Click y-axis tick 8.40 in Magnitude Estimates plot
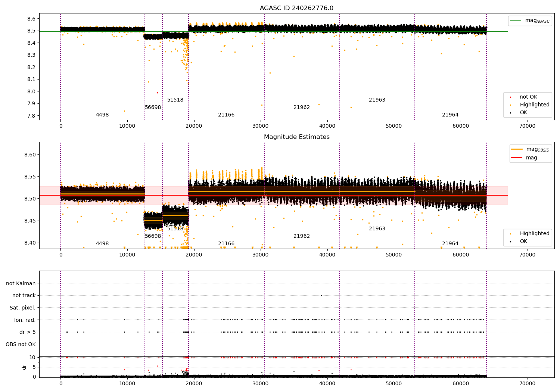Viewport: 560px width, 392px height. (x=30, y=243)
